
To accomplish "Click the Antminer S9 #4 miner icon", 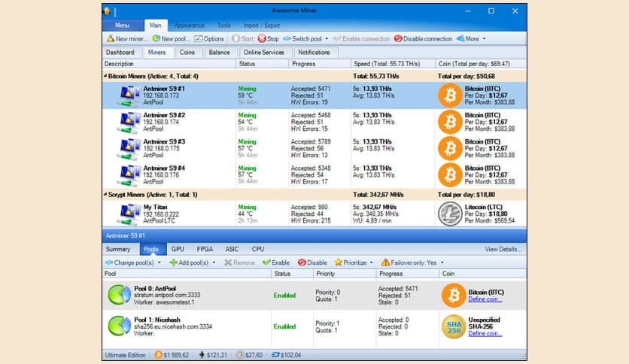I will point(129,175).
